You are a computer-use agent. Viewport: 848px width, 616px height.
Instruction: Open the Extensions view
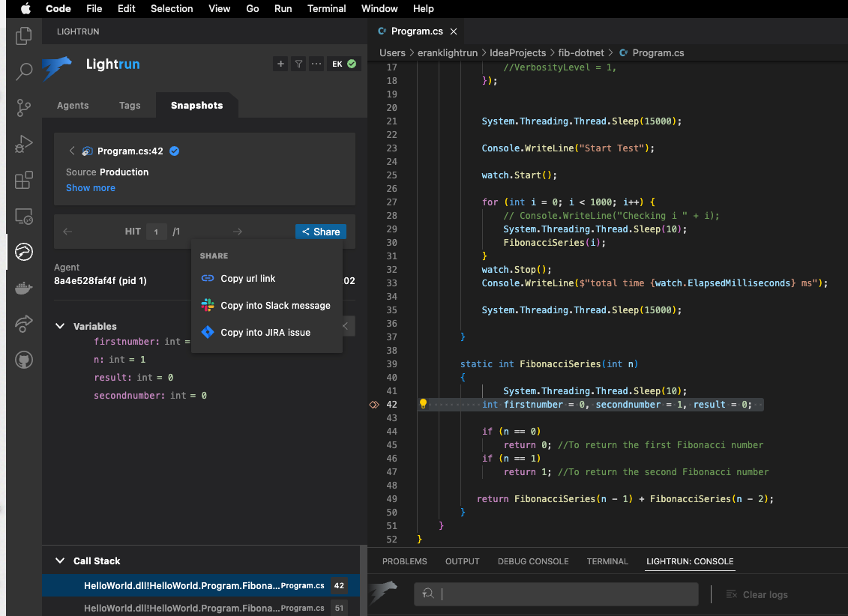point(24,180)
